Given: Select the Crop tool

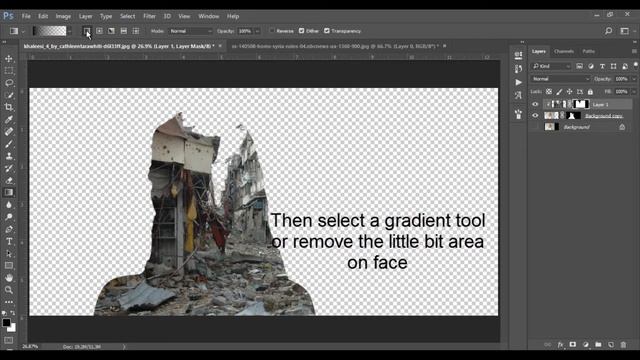Looking at the screenshot, I should (9, 107).
